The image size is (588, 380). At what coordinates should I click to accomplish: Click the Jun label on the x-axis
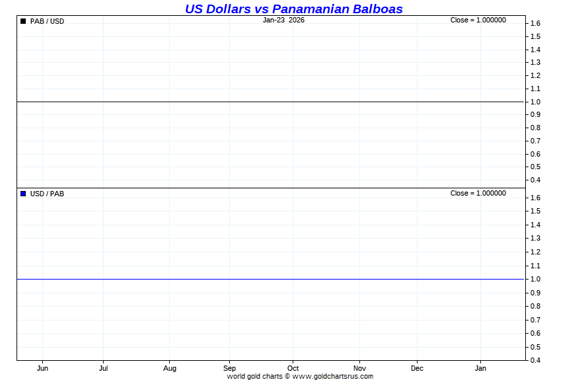click(x=42, y=368)
